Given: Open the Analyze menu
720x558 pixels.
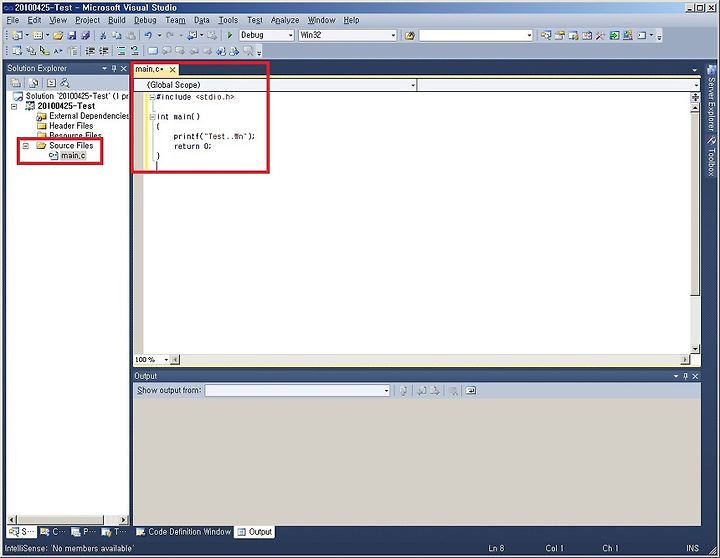Looking at the screenshot, I should (x=285, y=20).
